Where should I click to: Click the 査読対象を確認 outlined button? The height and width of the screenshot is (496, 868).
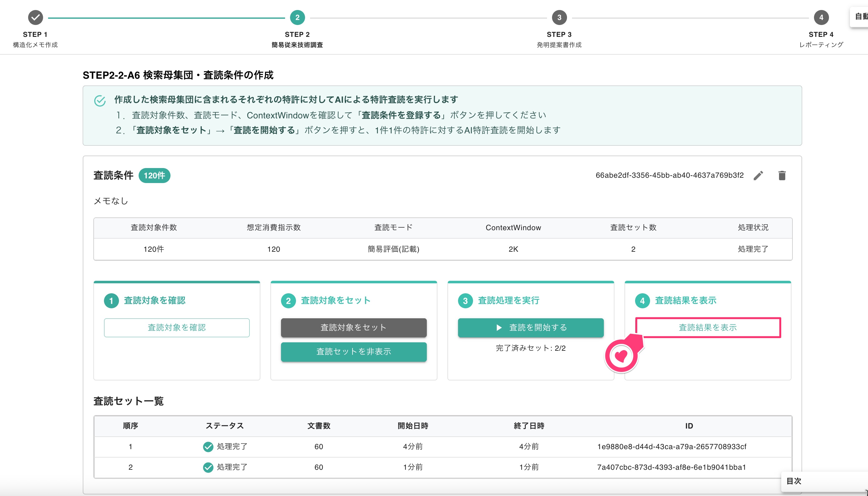[177, 327]
